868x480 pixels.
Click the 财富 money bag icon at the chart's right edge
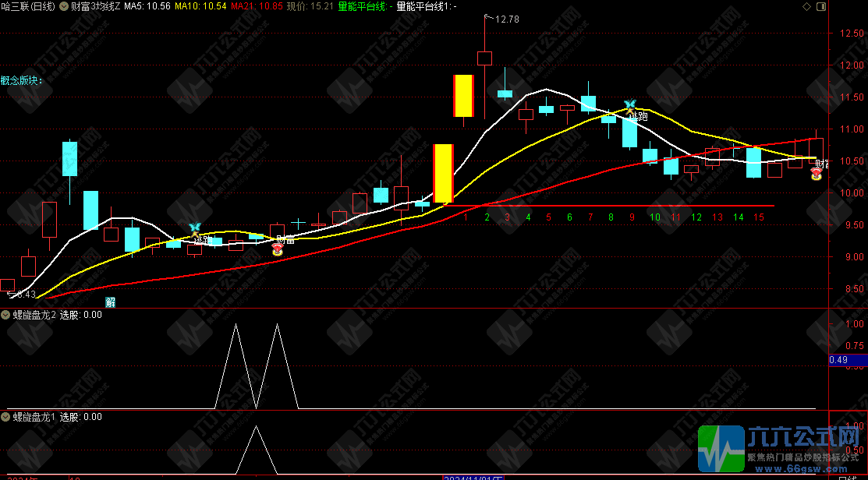point(817,175)
